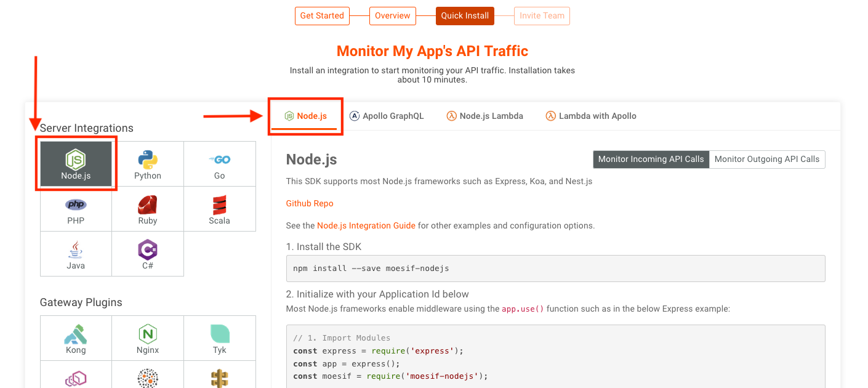The height and width of the screenshot is (388, 868).
Task: Switch to Monitor Outgoing API Calls
Action: pos(767,159)
